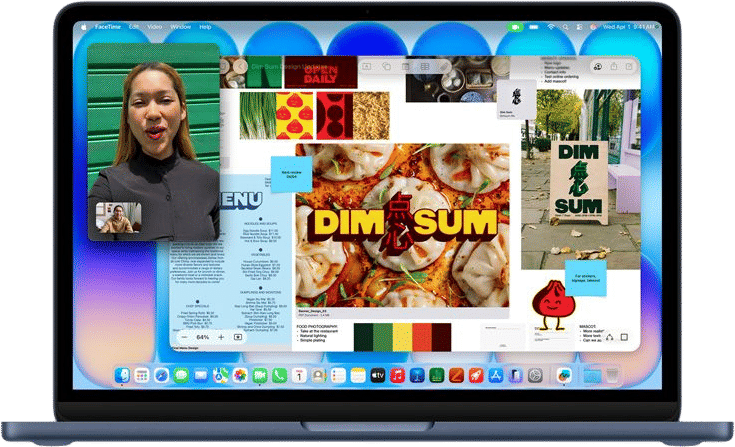Go back to Freeform boards list
Viewport: 735px width, 447px height.
[x=241, y=67]
